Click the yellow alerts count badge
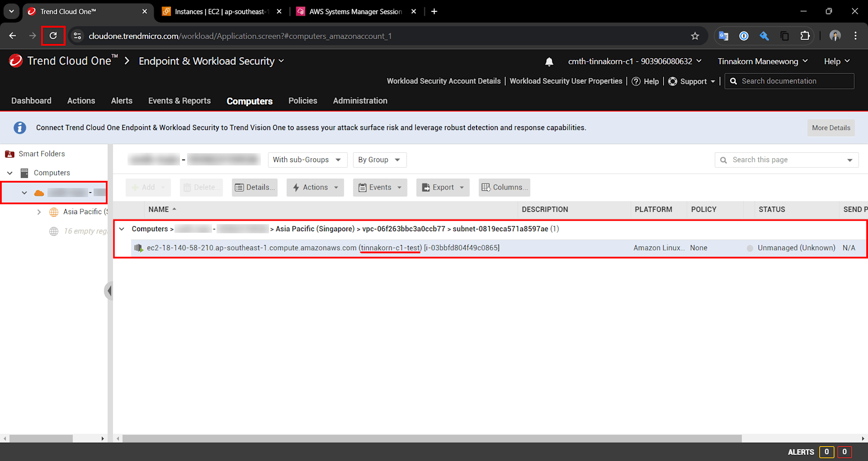Screen dimensions: 868x461 826,452
